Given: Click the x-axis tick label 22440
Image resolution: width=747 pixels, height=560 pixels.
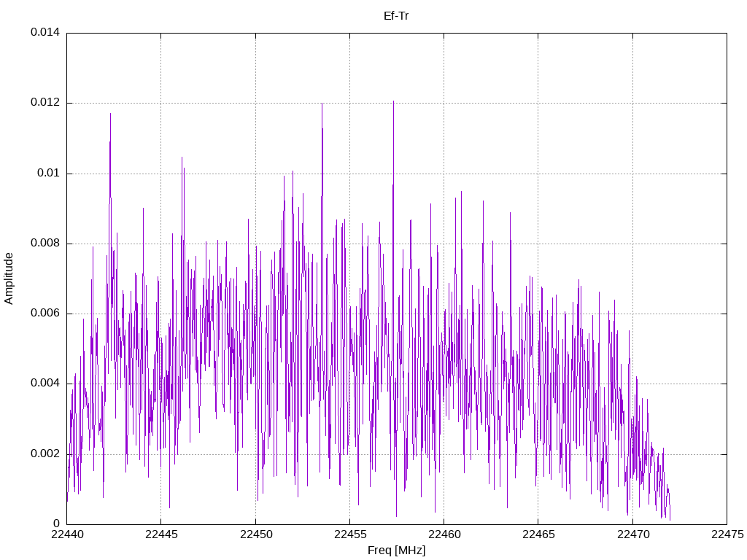Looking at the screenshot, I should (67, 534).
